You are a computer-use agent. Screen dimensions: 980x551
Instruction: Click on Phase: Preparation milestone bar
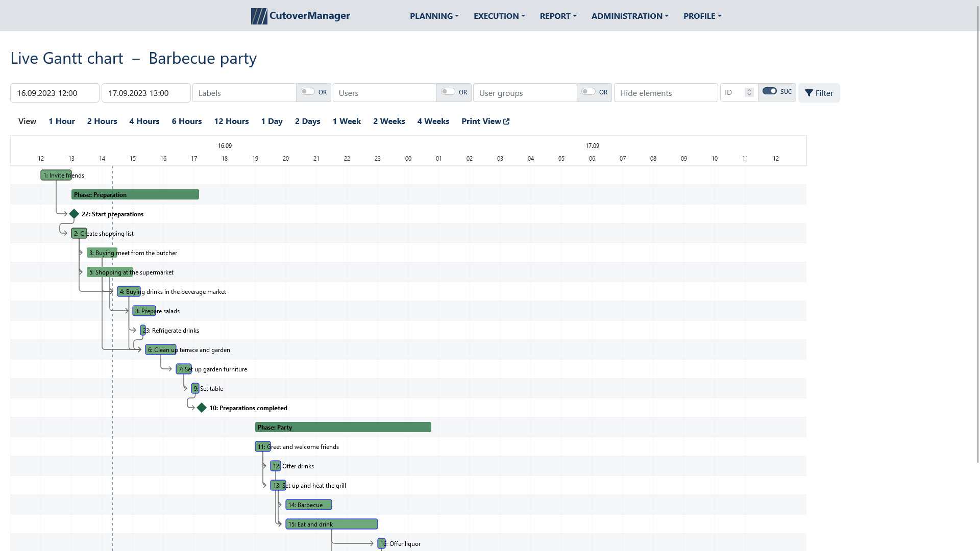pos(135,194)
